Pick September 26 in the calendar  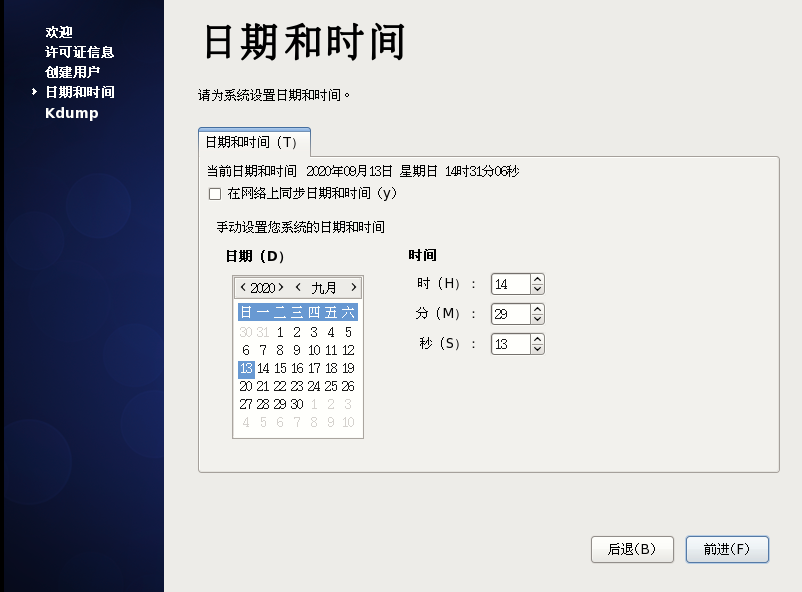tap(348, 386)
